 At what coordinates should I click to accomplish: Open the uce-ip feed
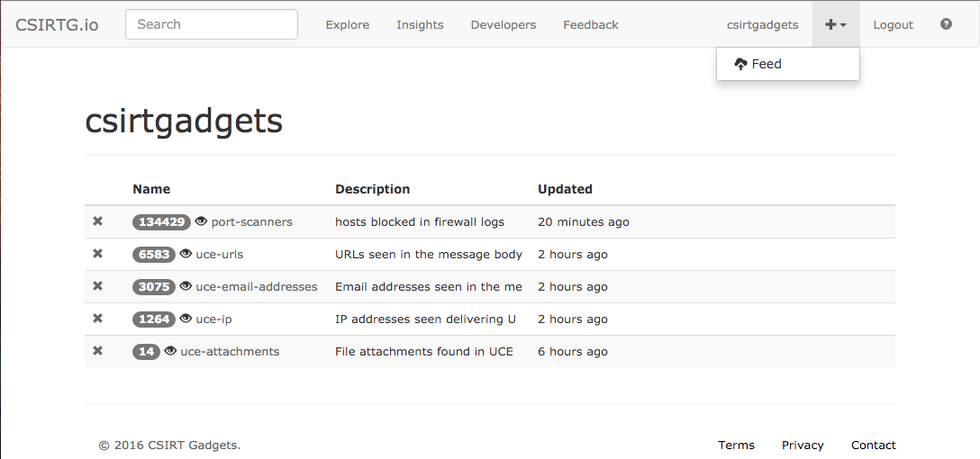coord(213,319)
